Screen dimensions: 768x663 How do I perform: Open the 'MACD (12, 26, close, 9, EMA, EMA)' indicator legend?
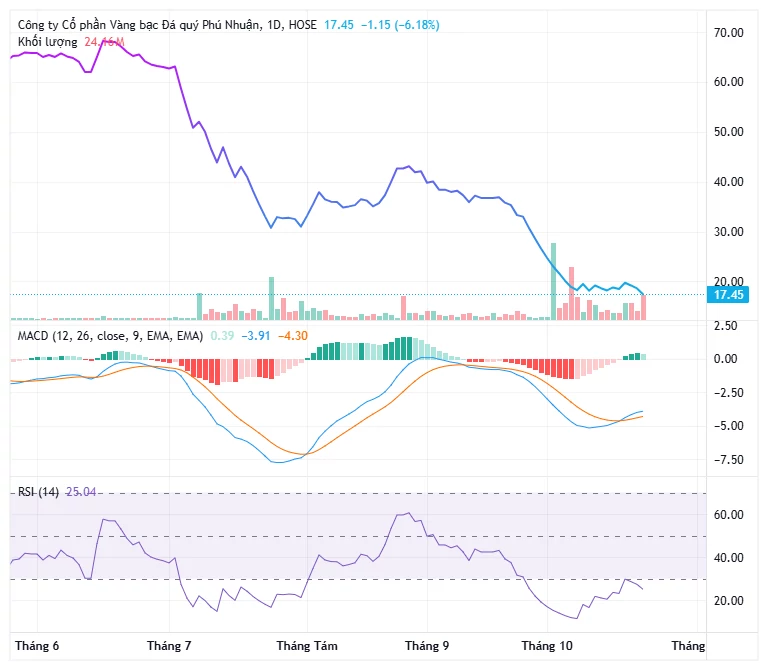[x=110, y=336]
